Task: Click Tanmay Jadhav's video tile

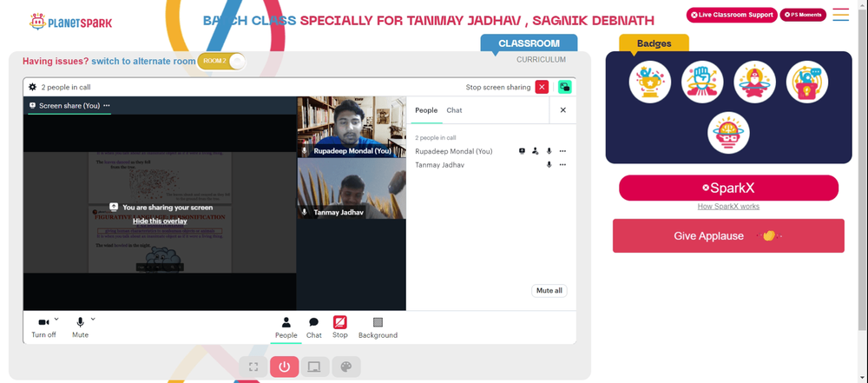Action: (x=351, y=188)
